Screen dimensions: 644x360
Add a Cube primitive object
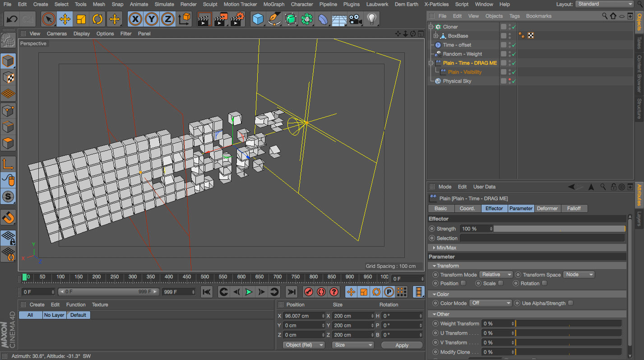[x=258, y=19]
